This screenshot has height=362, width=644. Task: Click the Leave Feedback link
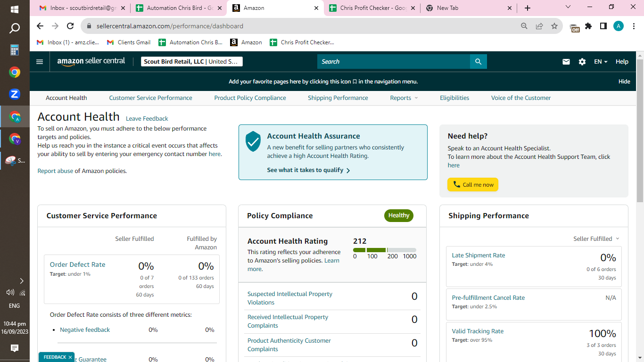tap(147, 119)
